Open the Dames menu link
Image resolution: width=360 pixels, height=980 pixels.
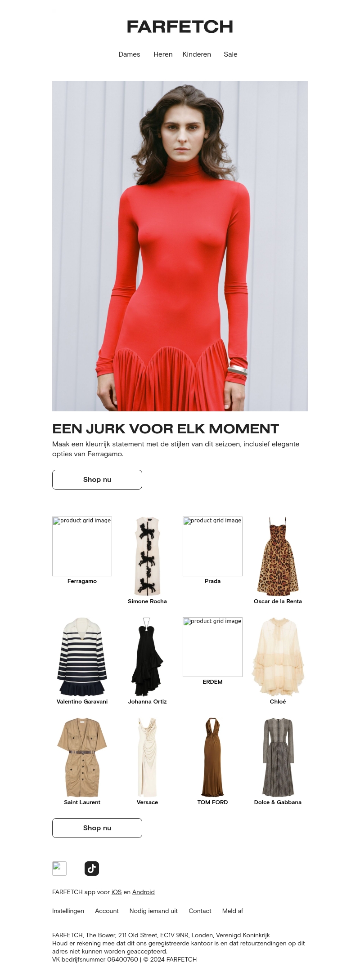129,54
